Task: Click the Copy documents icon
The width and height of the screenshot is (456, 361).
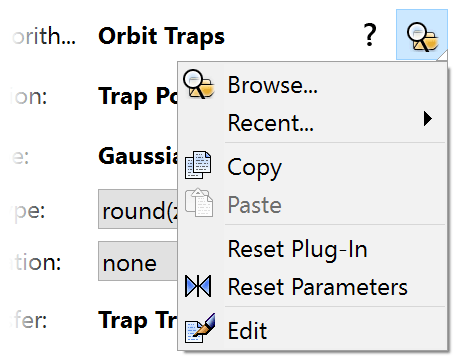Action: click(x=198, y=165)
